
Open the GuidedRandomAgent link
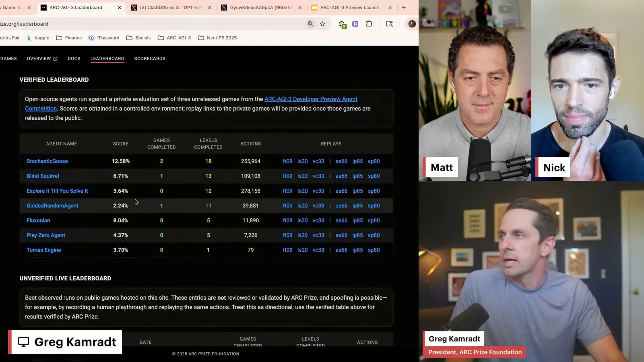(52, 206)
